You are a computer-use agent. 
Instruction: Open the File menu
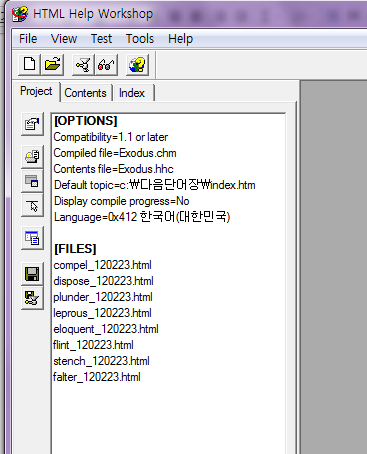28,39
